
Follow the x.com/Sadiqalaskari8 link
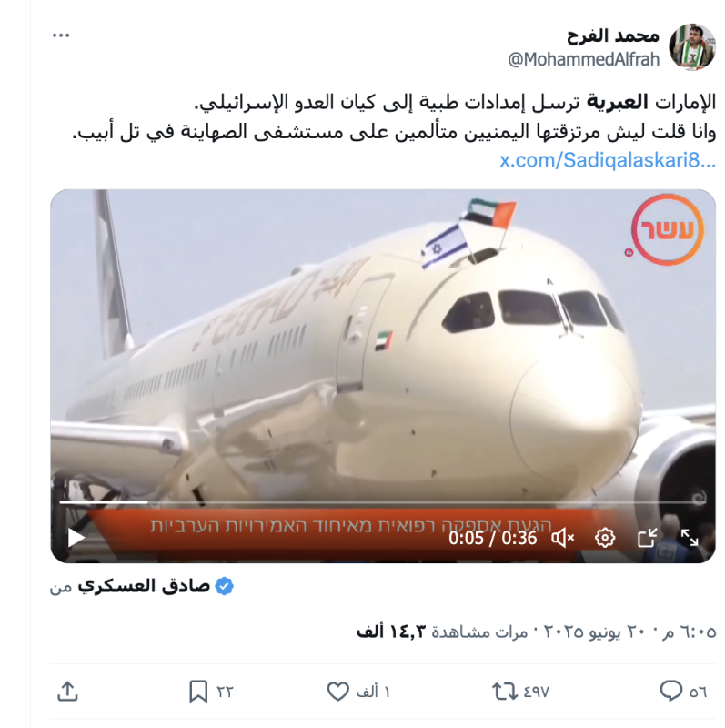608,160
